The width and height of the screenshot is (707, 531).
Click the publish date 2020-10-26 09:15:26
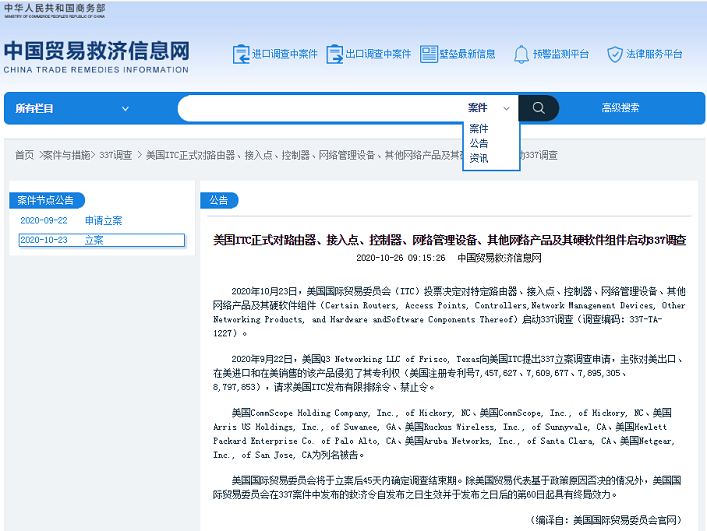[x=400, y=258]
